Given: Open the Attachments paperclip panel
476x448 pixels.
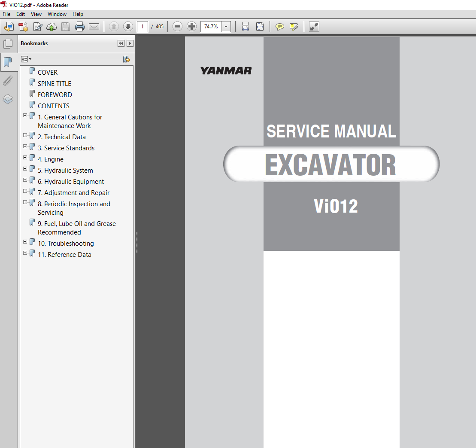Looking at the screenshot, I should tap(8, 81).
